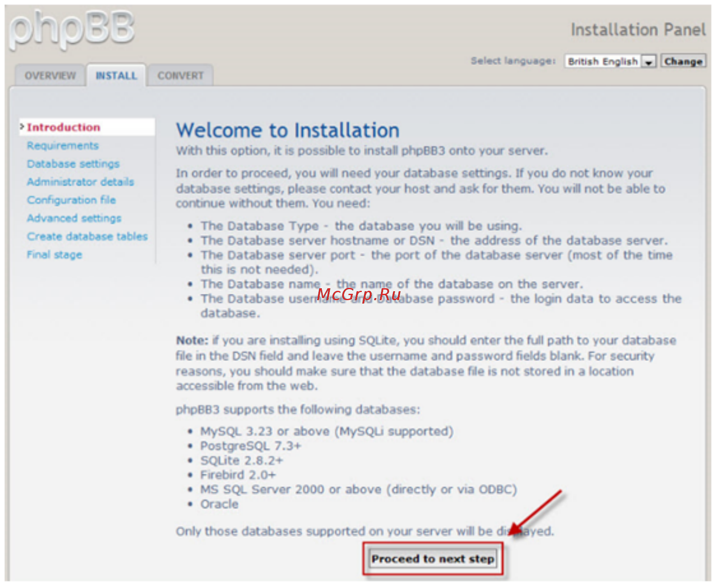
Task: Click 'phpBB3 supports the following databases:' text
Action: pos(298,410)
